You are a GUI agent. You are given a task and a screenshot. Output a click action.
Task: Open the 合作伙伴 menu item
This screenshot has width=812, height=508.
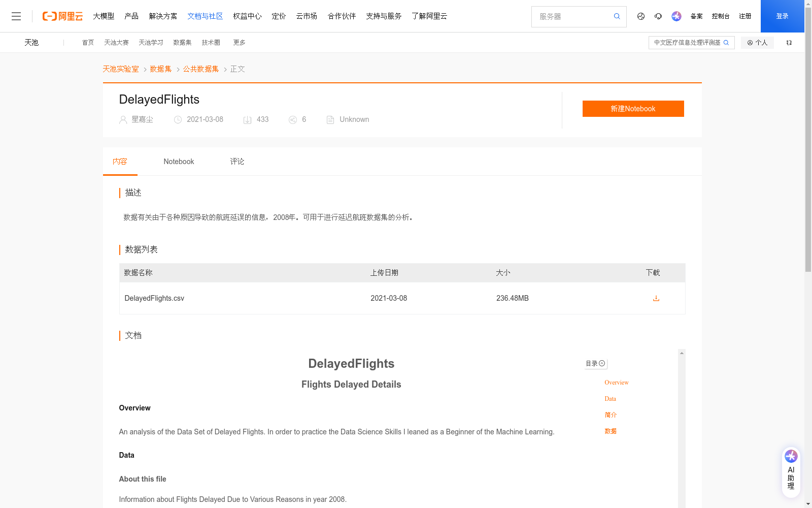(x=342, y=16)
